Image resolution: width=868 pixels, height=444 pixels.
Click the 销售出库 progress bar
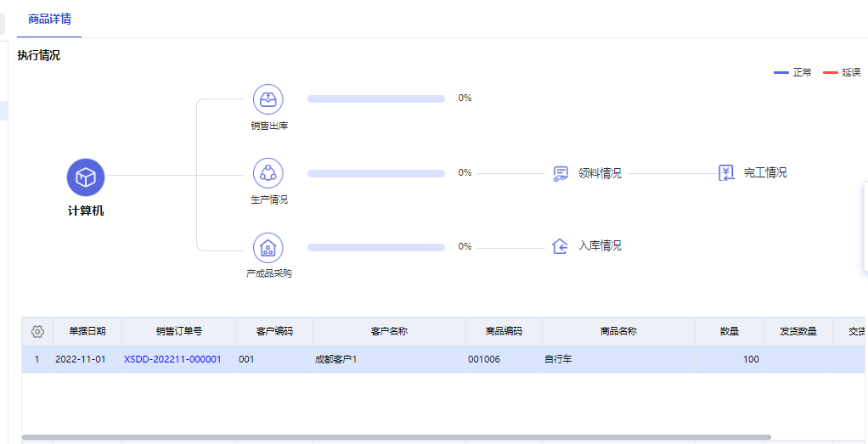[x=376, y=99]
